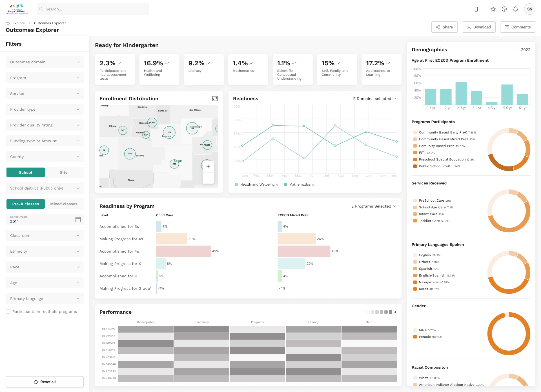Click trend arrow on 2.3% card
This screenshot has width=541, height=392.
pos(119,63)
